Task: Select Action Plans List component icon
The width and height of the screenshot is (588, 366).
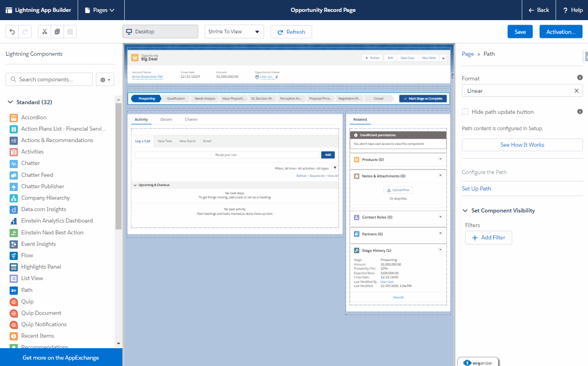Action: [x=13, y=129]
